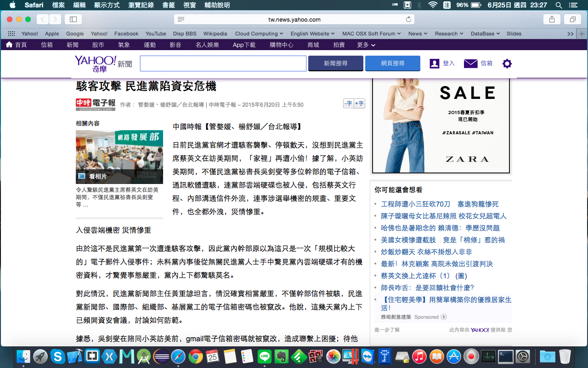Click the Yahoo news search input field
Screen dimensions: 588x368
(x=223, y=63)
